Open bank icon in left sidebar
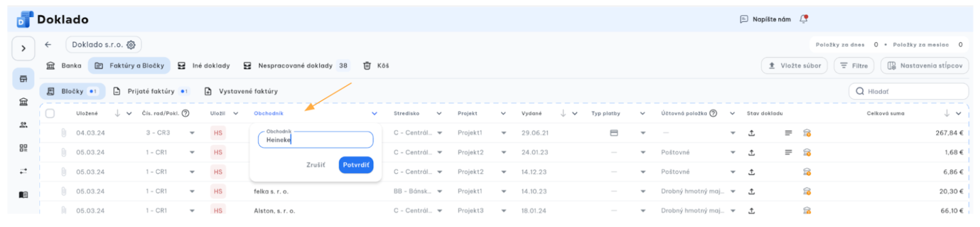 [23, 102]
